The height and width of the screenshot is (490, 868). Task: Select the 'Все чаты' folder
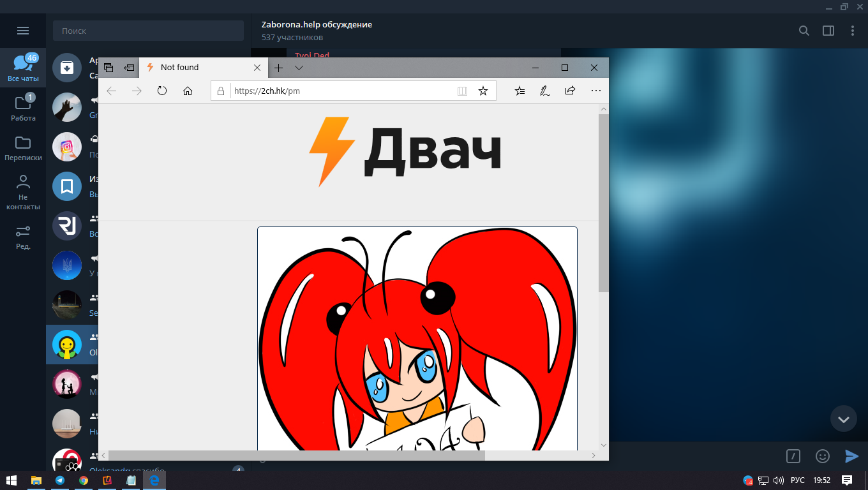[23, 68]
